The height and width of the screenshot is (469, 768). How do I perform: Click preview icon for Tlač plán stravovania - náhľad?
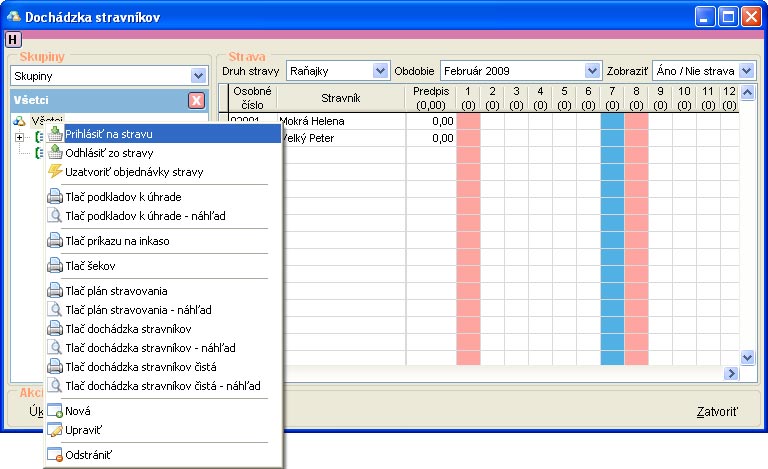tap(55, 310)
